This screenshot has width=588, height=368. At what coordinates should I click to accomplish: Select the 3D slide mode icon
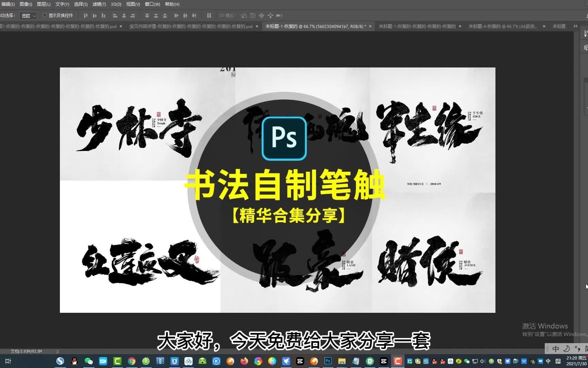270,15
